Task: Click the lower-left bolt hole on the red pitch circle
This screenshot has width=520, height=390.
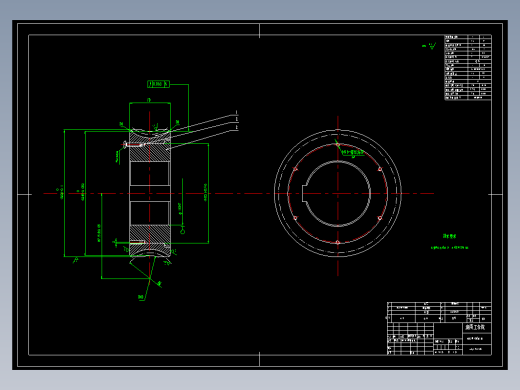Action: (x=295, y=218)
